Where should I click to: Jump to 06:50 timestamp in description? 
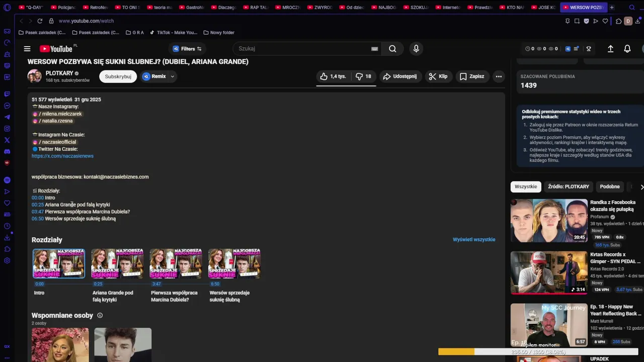point(38,219)
